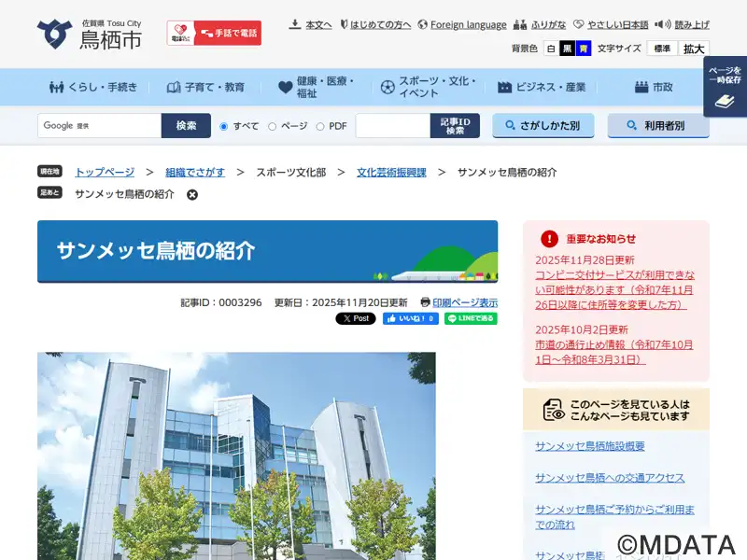Open 市道の通行止め情報 notice
Image resolution: width=747 pixels, height=560 pixels.
(x=614, y=352)
